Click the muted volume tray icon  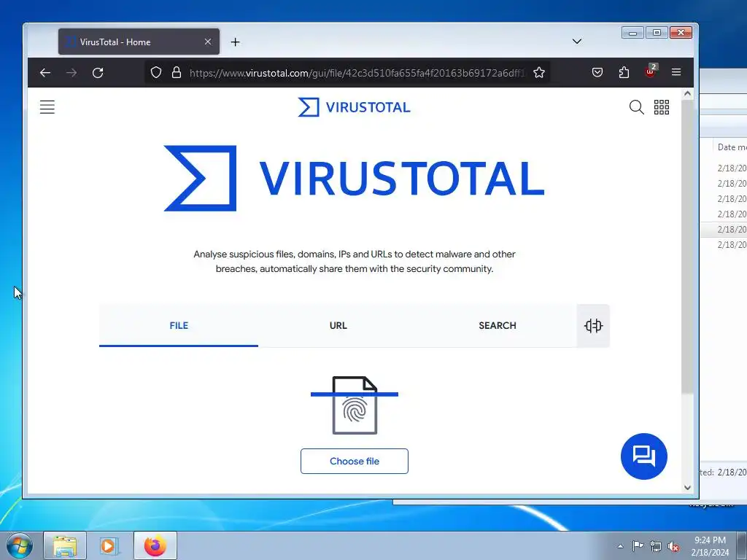coord(673,546)
